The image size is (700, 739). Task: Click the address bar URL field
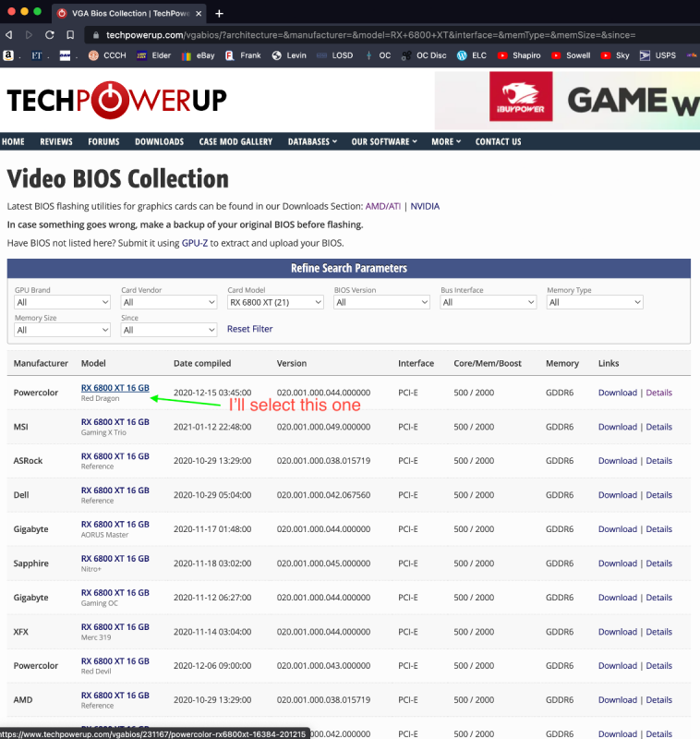click(370, 35)
